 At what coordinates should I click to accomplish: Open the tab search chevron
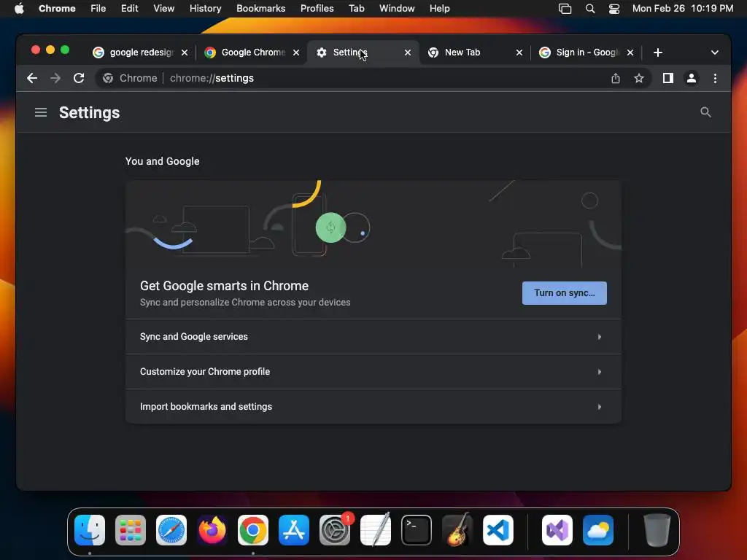coord(715,52)
